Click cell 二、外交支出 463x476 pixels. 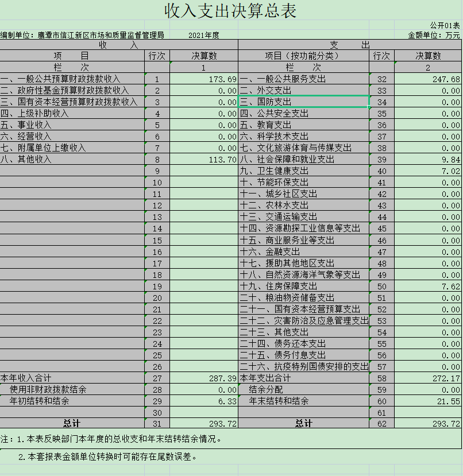click(x=303, y=91)
